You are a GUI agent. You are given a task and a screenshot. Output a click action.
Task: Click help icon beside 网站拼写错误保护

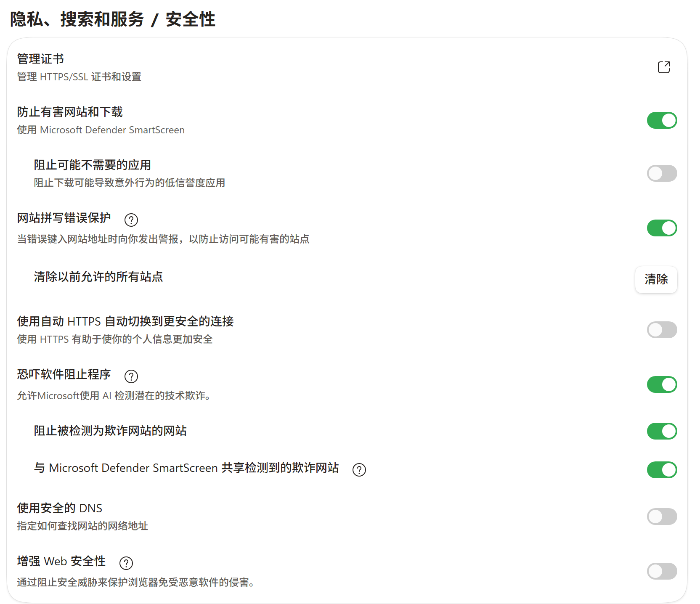pos(131,220)
